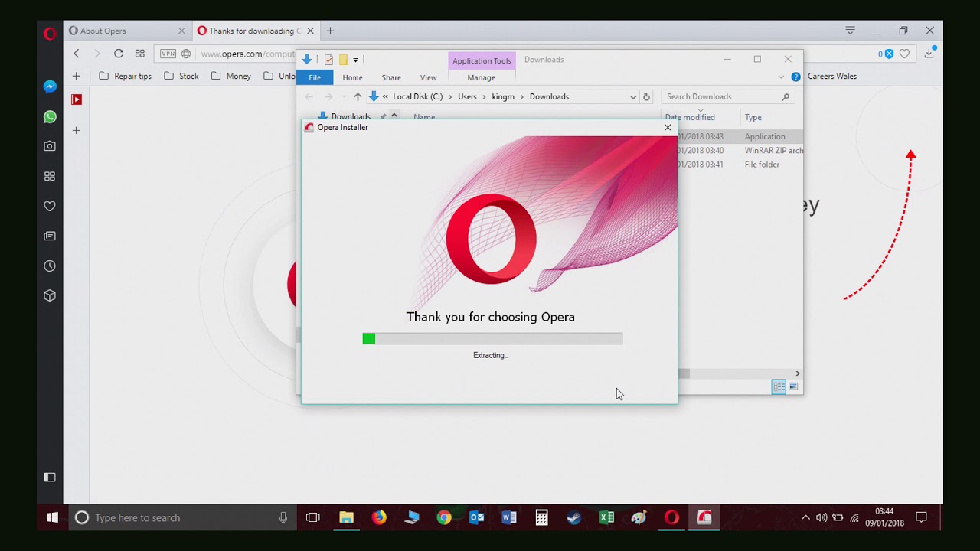
Task: Select the File folder row
Action: [740, 165]
